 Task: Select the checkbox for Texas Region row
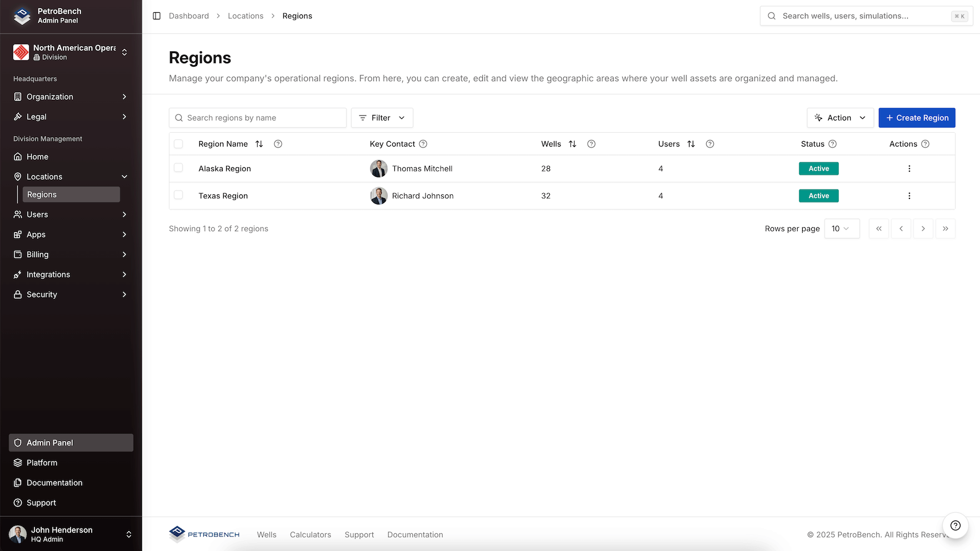click(178, 196)
